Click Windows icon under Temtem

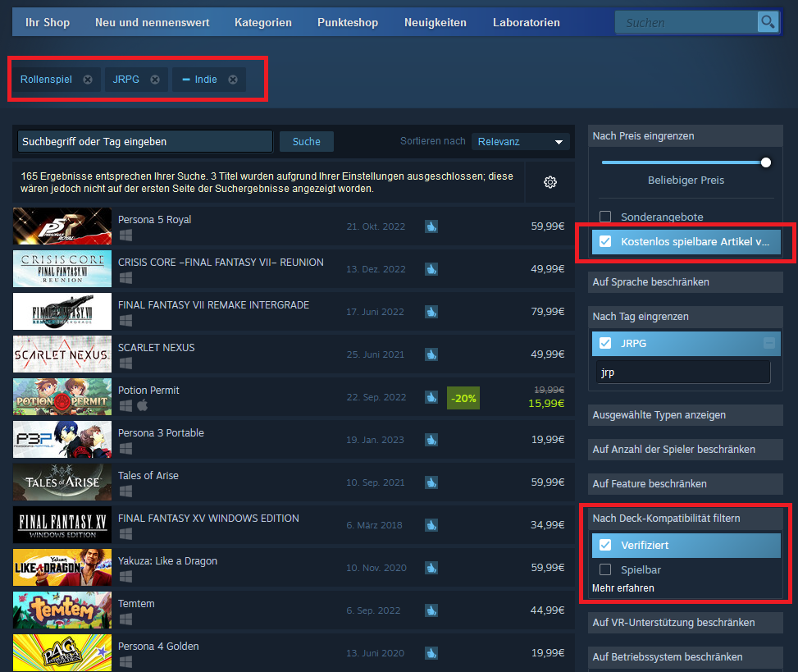[x=125, y=619]
